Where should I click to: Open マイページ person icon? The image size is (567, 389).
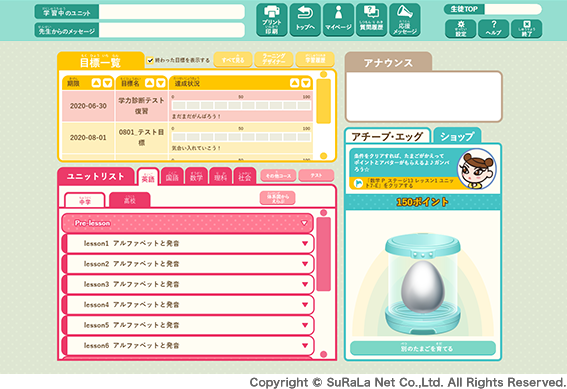click(338, 20)
